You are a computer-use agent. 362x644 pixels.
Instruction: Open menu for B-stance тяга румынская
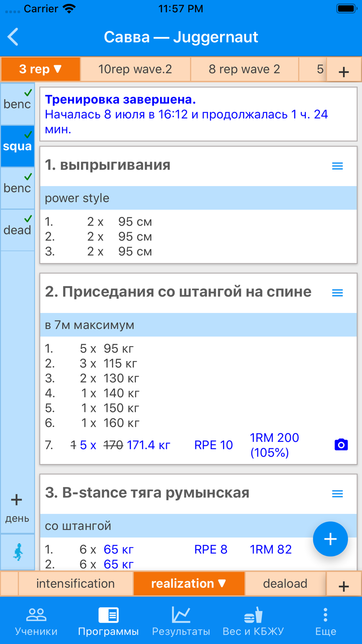tap(337, 494)
